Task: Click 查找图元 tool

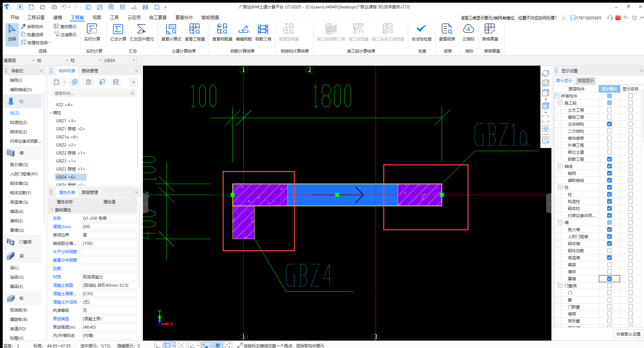Action: 65,26
